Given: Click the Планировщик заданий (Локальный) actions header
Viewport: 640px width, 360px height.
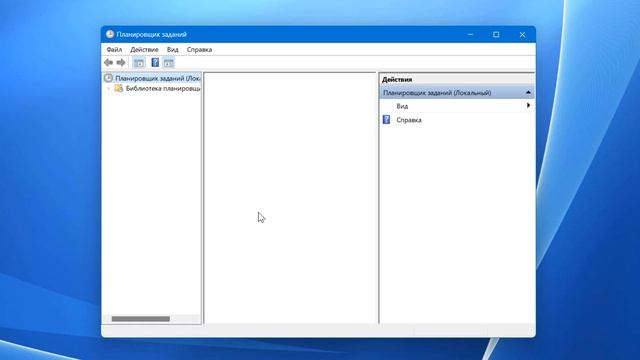Looking at the screenshot, I should (x=457, y=93).
